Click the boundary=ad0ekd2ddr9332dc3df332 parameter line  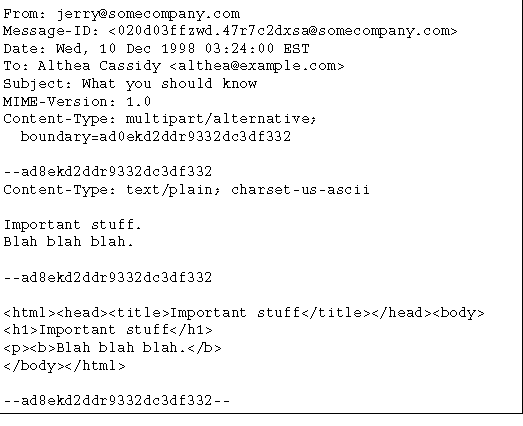pos(156,137)
